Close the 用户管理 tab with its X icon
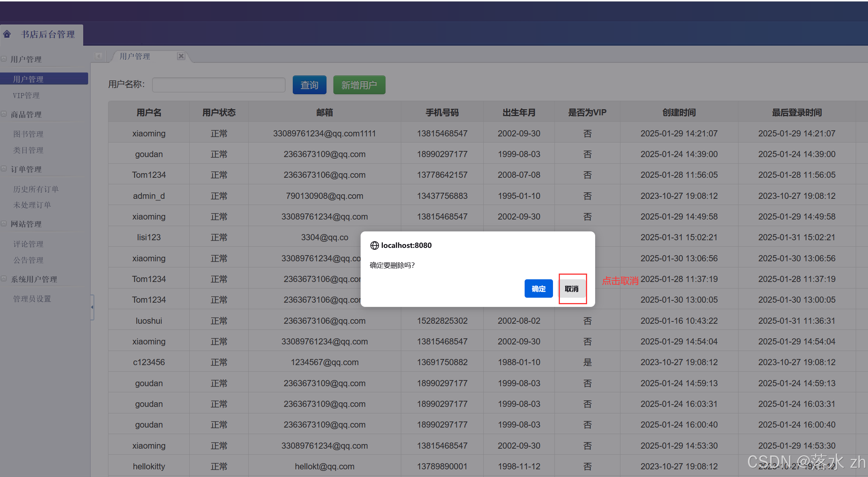 point(181,56)
